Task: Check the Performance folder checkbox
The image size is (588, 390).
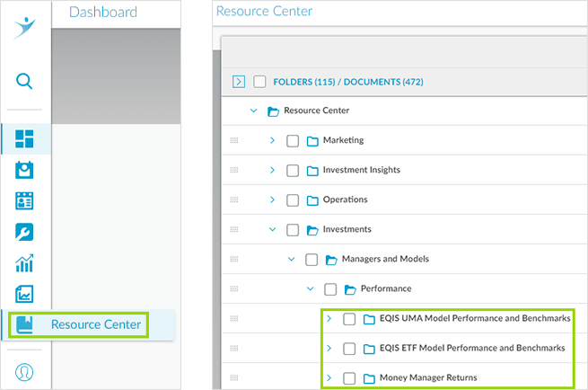Action: point(330,289)
